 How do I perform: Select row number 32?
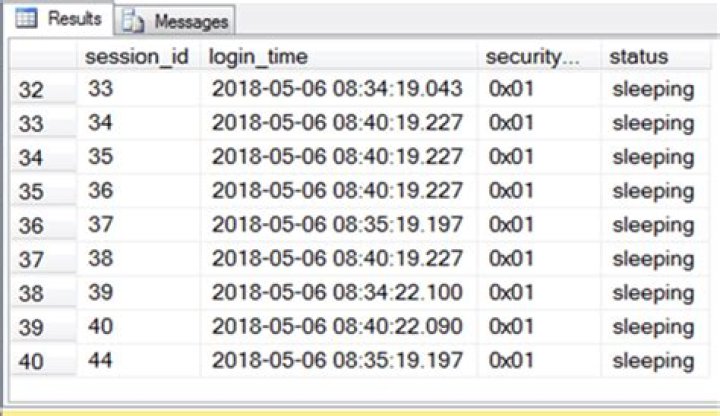(x=32, y=91)
